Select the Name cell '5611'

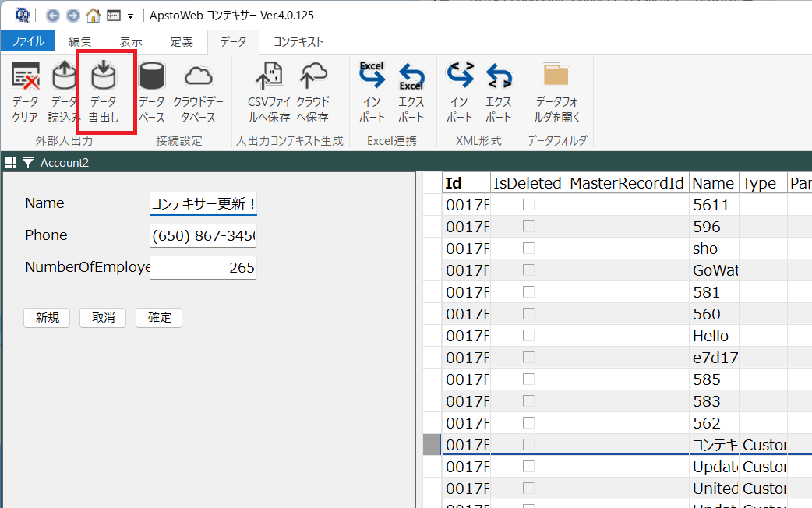point(714,205)
